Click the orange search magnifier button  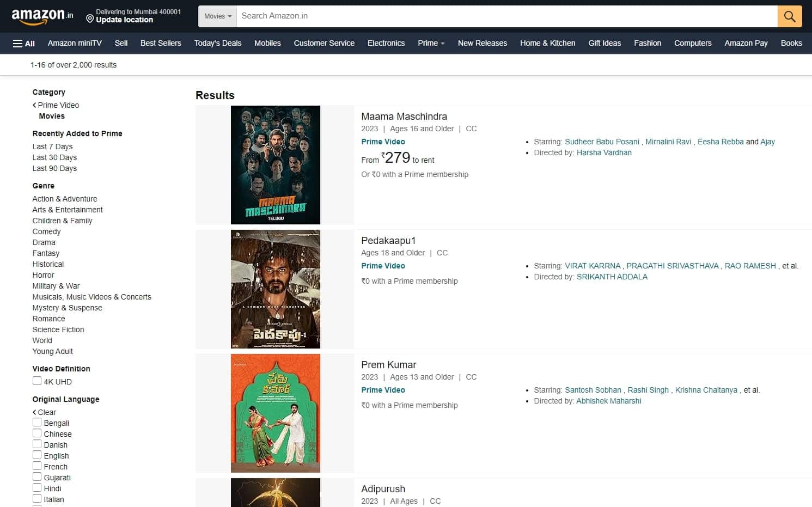[x=789, y=16]
